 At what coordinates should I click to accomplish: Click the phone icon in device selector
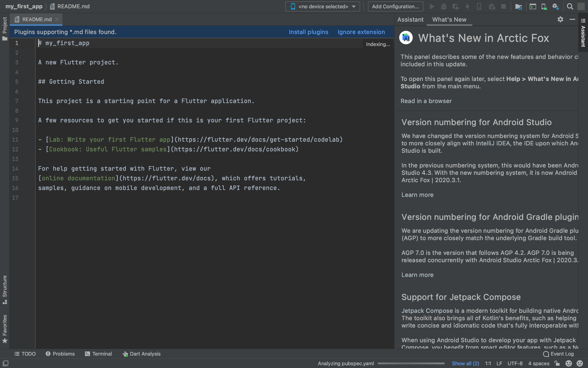(x=293, y=7)
